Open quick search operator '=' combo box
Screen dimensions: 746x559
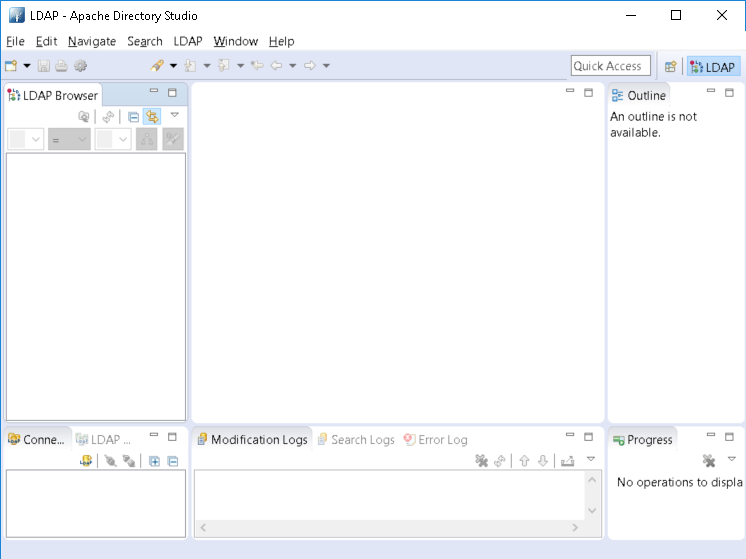[69, 139]
